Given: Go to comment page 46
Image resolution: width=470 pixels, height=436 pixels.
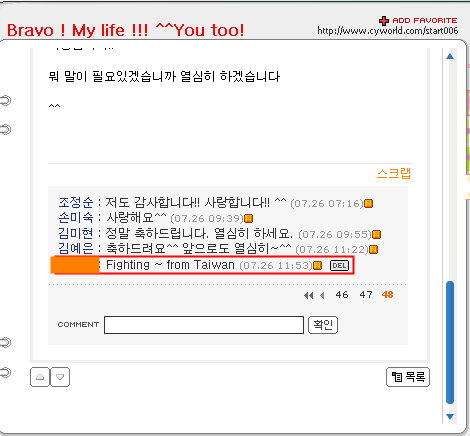Looking at the screenshot, I should [342, 295].
